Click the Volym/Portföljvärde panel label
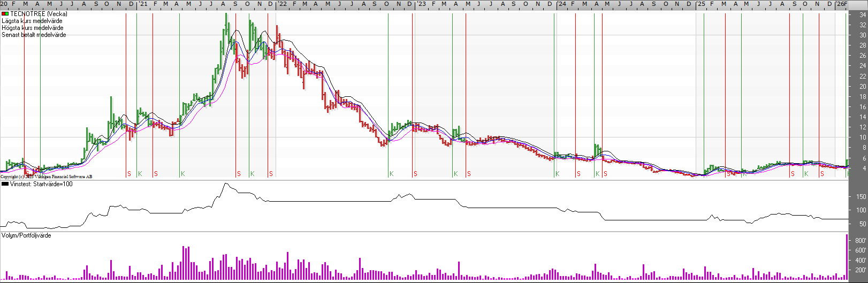 pyautogui.click(x=26, y=235)
